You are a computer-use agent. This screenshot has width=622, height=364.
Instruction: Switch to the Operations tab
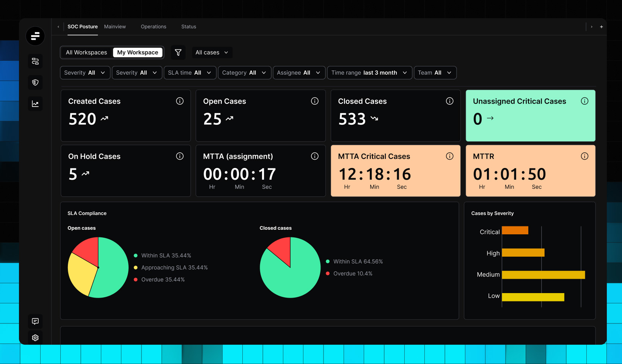pyautogui.click(x=154, y=27)
